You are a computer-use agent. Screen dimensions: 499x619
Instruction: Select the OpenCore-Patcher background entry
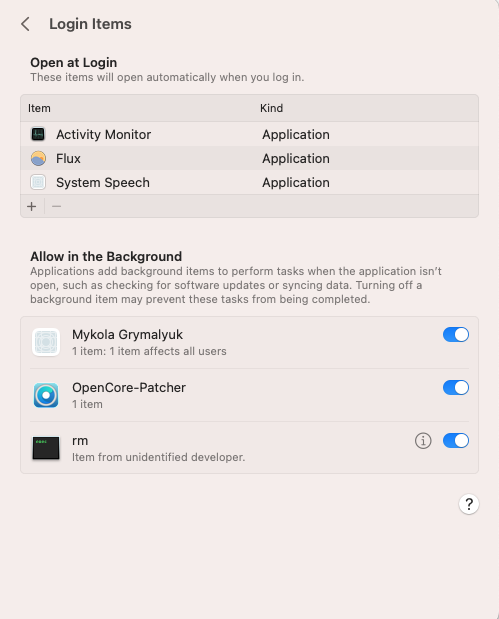click(x=250, y=395)
